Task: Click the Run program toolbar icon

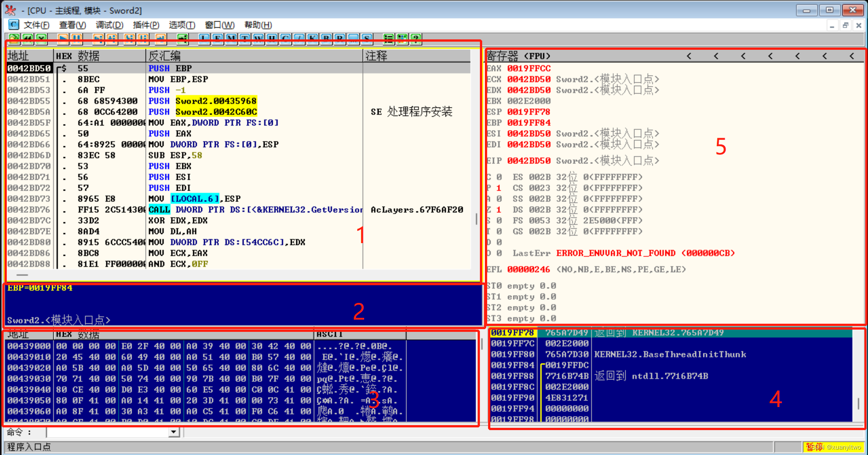Action: (x=63, y=39)
